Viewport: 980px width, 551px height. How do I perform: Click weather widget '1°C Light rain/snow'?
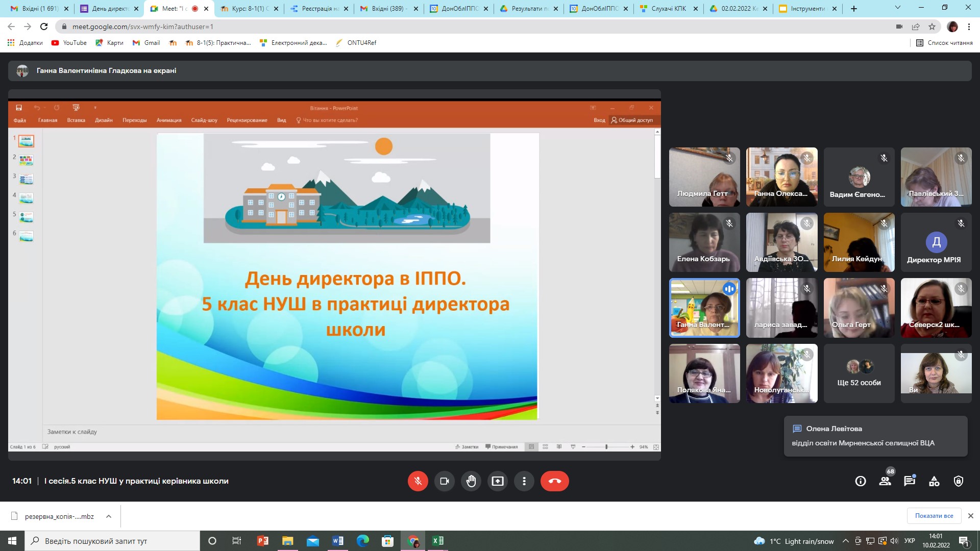tap(794, 541)
